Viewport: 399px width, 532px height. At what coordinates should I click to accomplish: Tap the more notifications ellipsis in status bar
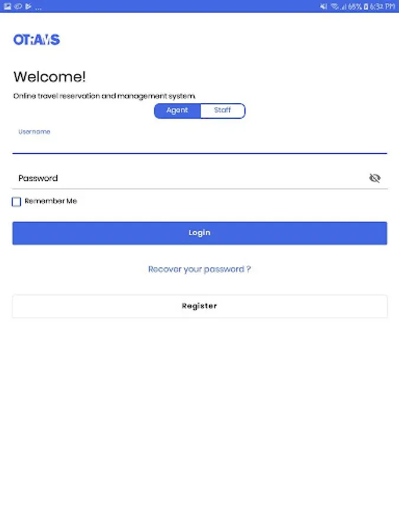pyautogui.click(x=38, y=7)
